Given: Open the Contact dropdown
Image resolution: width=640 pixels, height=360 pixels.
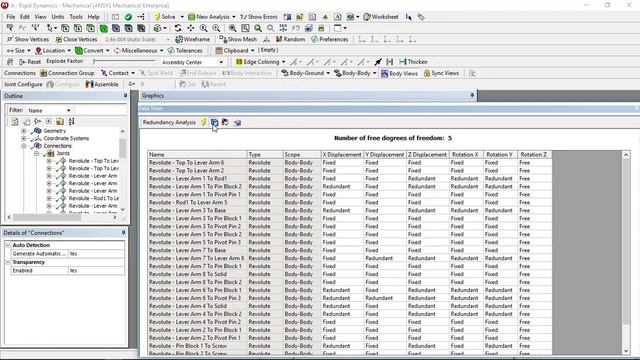Looking at the screenshot, I should [133, 73].
